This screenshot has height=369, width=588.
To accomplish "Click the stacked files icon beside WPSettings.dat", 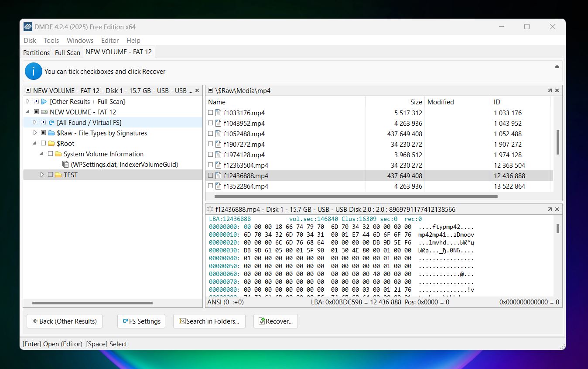I will pos(65,165).
